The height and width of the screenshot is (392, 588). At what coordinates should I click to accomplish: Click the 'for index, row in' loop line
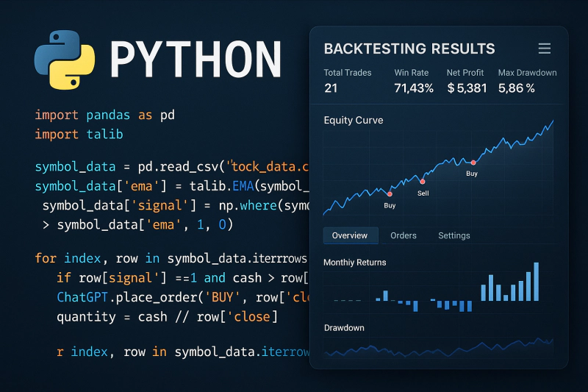[x=171, y=258]
